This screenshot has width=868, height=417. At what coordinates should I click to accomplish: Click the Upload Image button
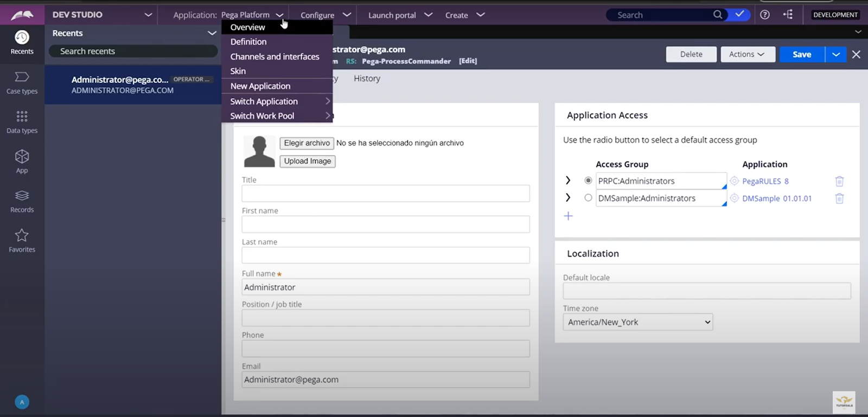pyautogui.click(x=308, y=161)
